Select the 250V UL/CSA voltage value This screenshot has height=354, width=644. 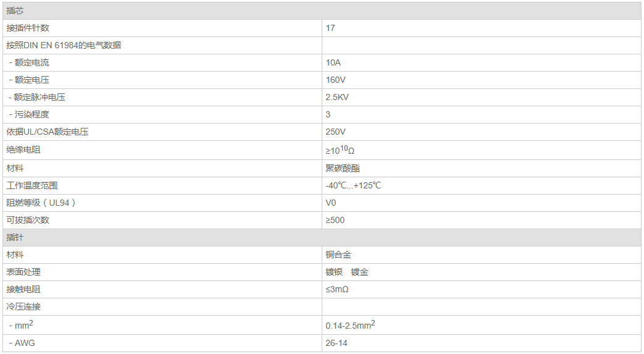coord(335,132)
